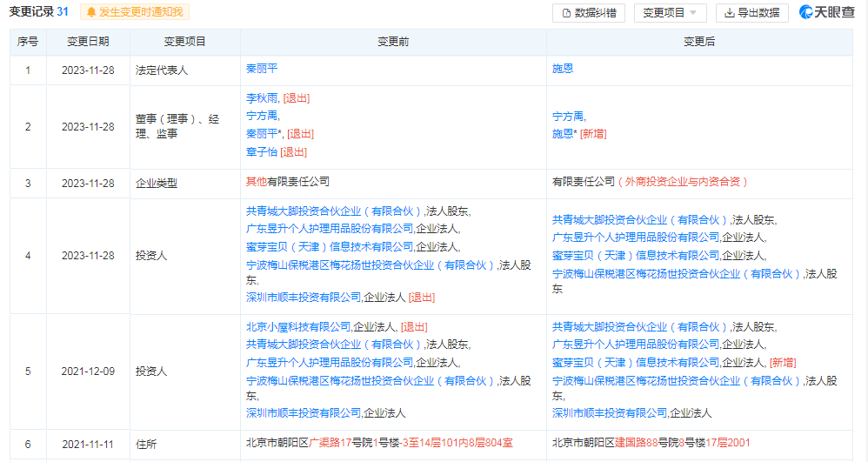Click the 变更记录 31 heading
This screenshot has width=868, height=462.
tap(39, 11)
